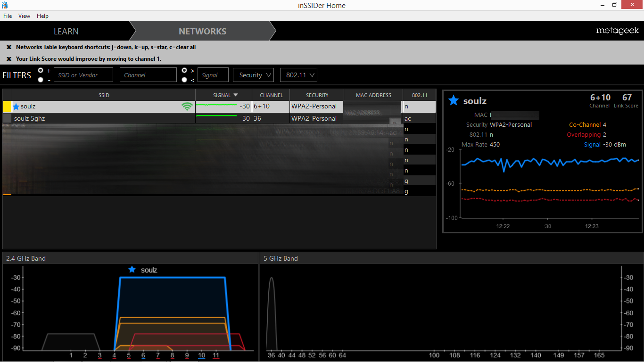This screenshot has width=644, height=362.
Task: Click the 2.4 GHz Band panel title
Action: [26, 258]
